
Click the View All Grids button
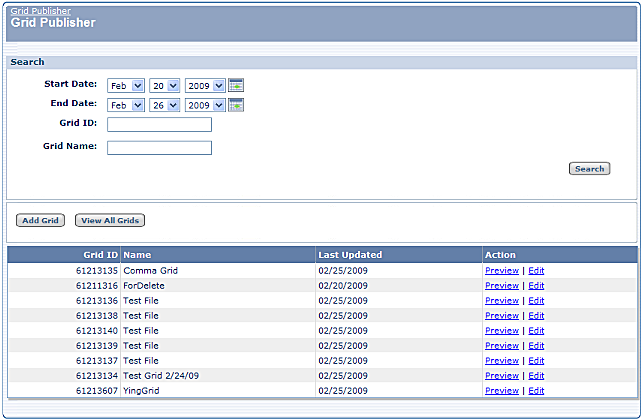pyautogui.click(x=110, y=220)
